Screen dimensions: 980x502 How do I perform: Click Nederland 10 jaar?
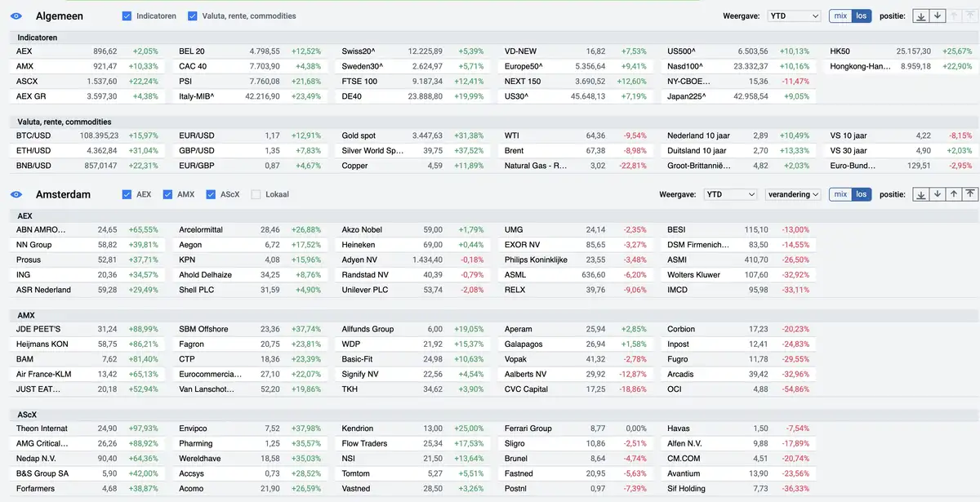pyautogui.click(x=697, y=135)
